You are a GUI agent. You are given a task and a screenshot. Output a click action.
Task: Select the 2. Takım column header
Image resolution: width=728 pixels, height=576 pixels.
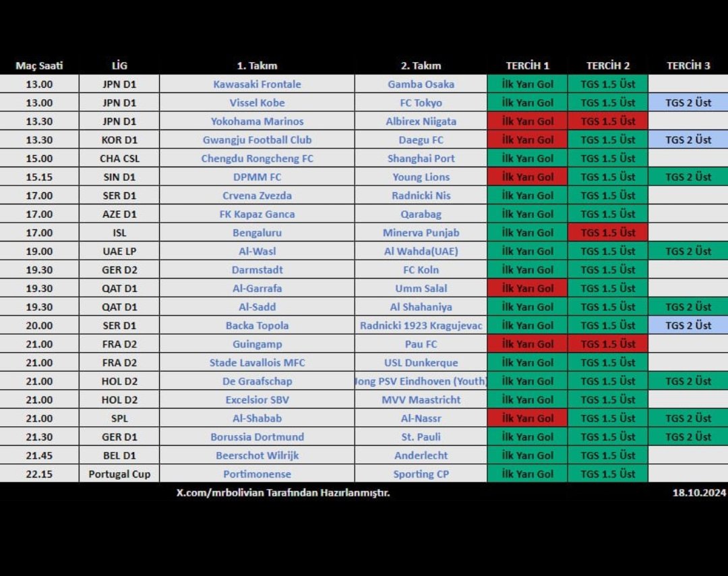[x=421, y=65]
